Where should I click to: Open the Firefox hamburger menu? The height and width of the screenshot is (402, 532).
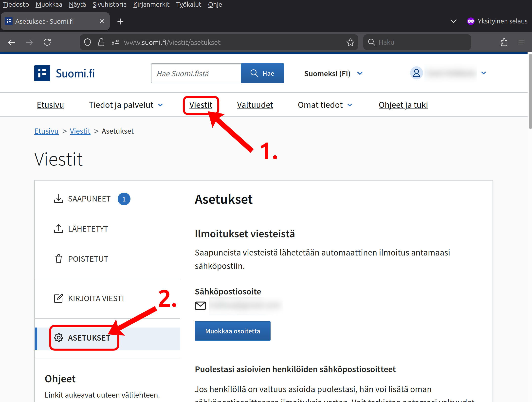point(521,42)
